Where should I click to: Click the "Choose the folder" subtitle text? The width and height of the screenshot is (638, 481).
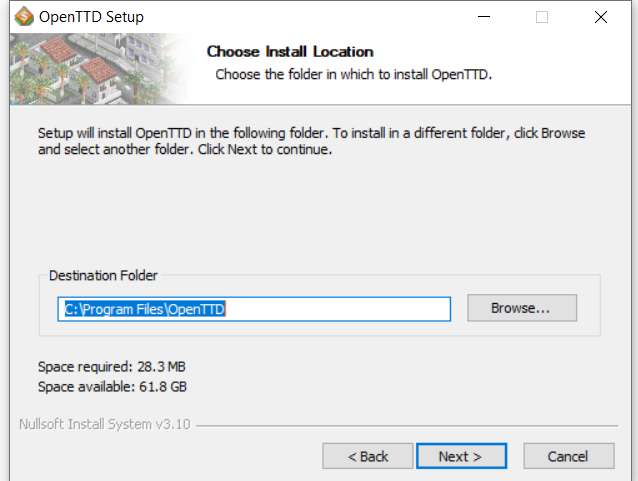pyautogui.click(x=354, y=74)
